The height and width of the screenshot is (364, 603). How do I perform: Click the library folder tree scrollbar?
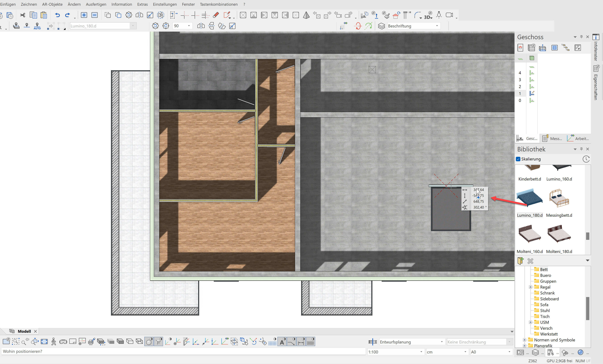(x=588, y=309)
